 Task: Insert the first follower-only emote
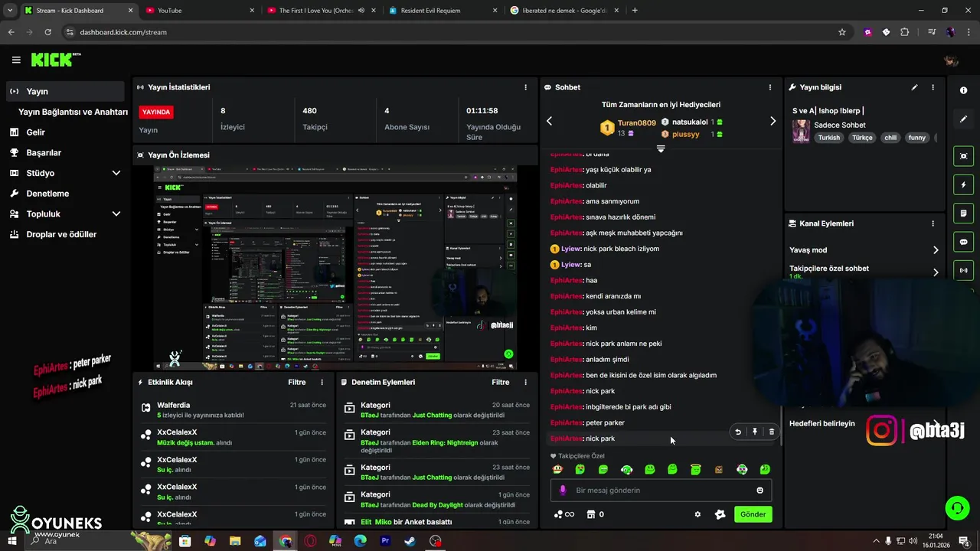[x=557, y=469]
